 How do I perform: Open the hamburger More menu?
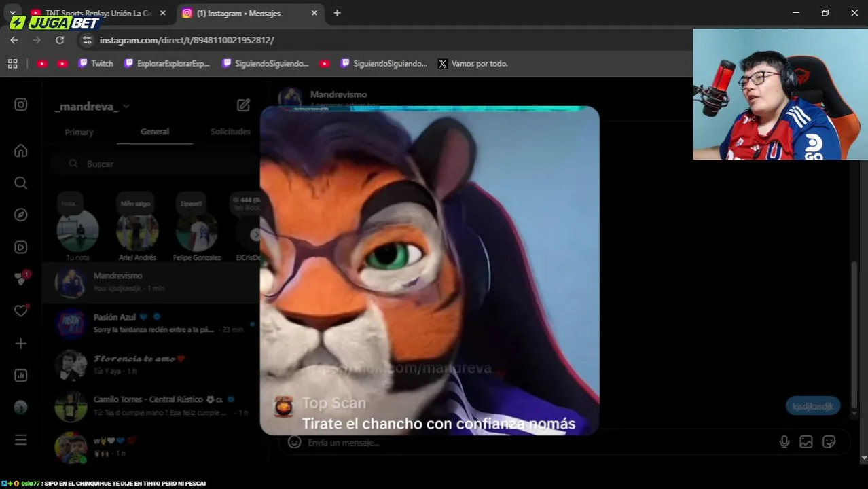[x=21, y=440]
